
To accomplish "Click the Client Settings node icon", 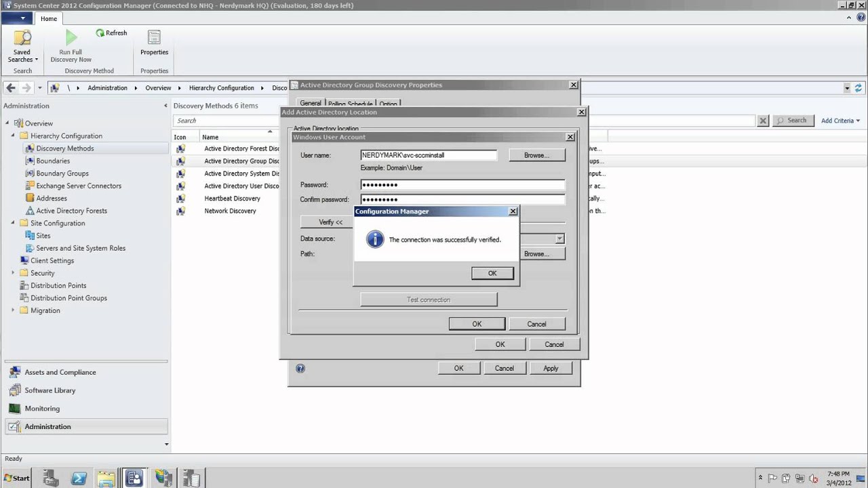I will 24,260.
